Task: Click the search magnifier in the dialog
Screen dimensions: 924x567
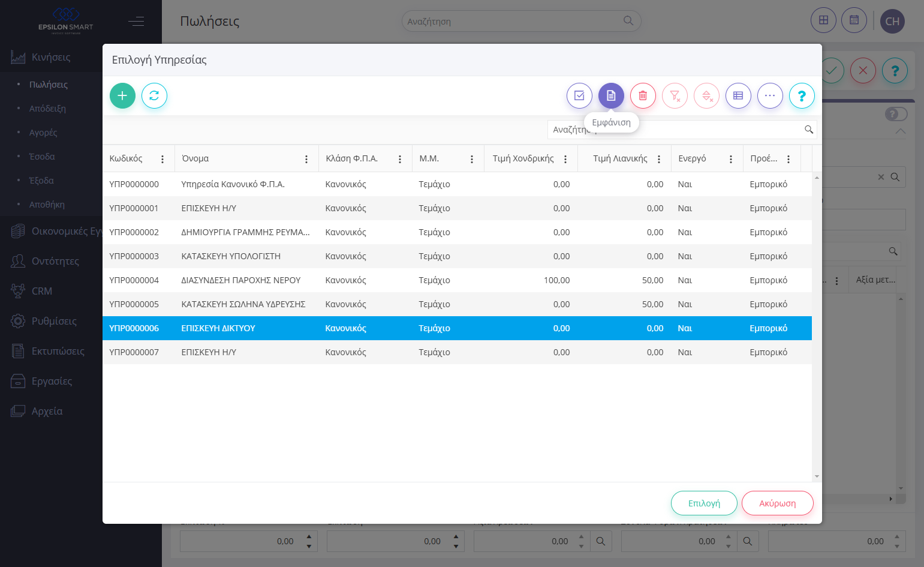Action: tap(809, 130)
